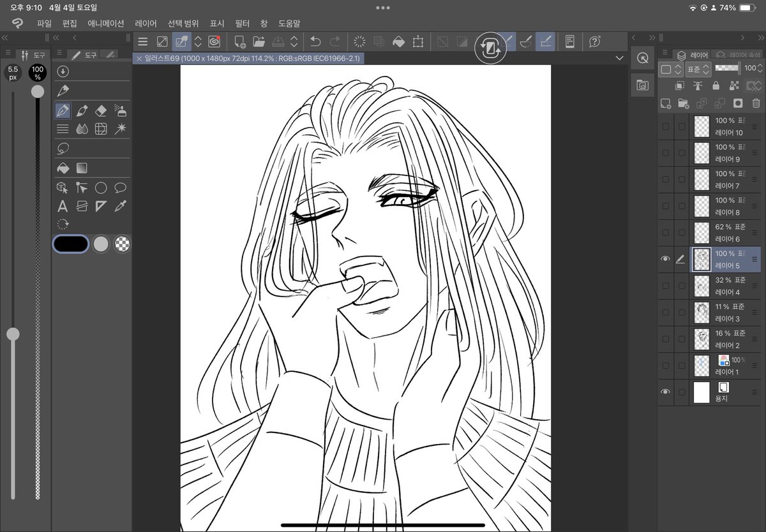The width and height of the screenshot is (766, 532).
Task: Expand the canvas tab list chevron
Action: [x=619, y=58]
